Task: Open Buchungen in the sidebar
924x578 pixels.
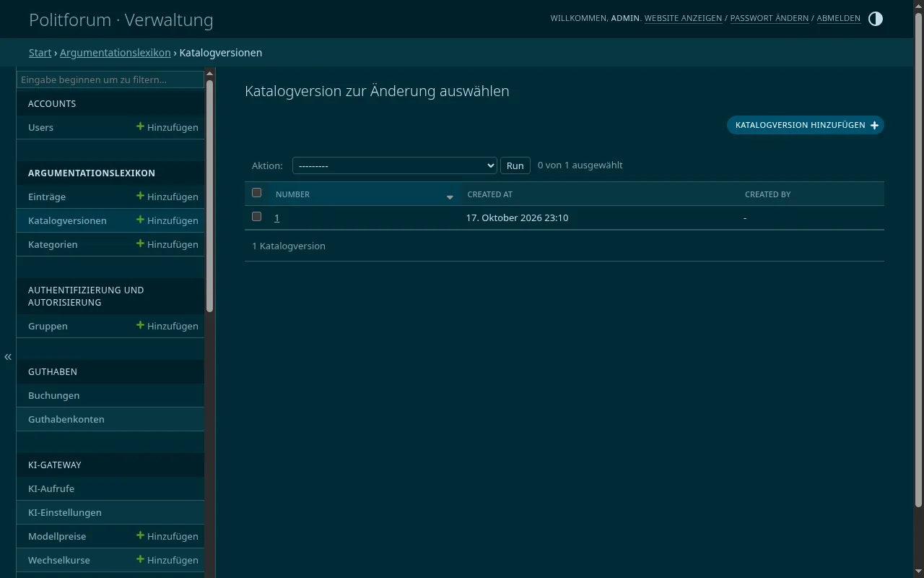Action: (53, 395)
